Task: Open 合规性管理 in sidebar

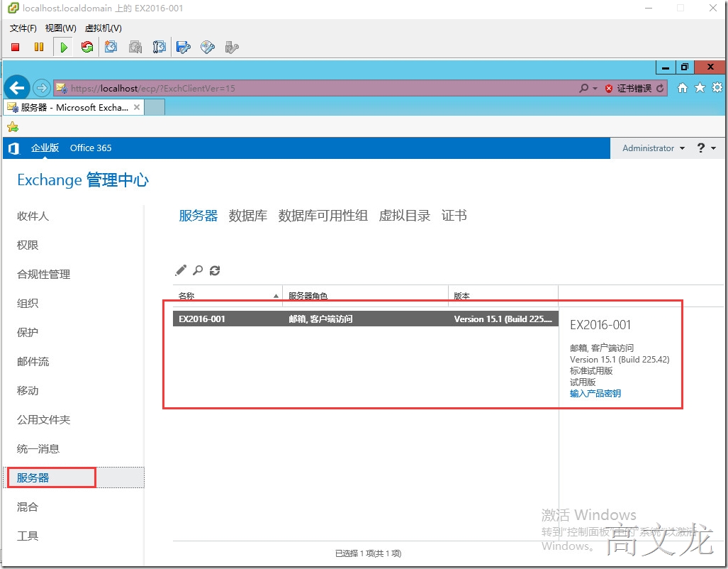Action: pyautogui.click(x=44, y=275)
